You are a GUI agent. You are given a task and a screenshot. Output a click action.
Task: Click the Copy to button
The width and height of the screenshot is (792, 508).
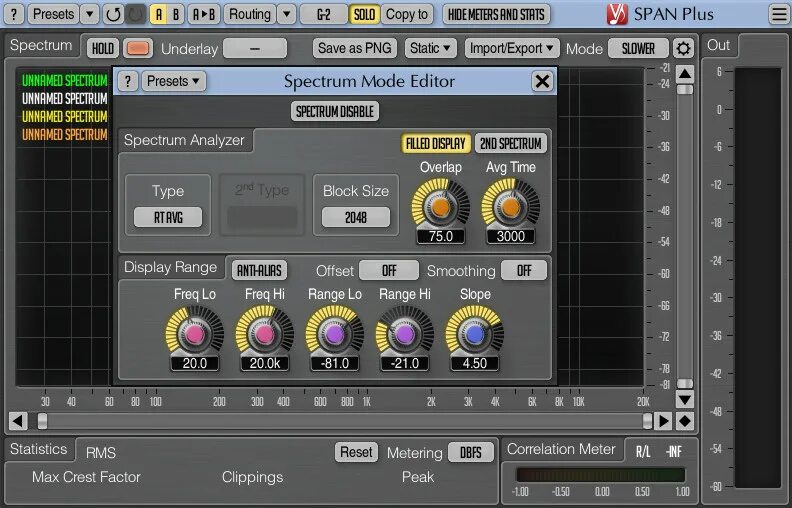407,14
